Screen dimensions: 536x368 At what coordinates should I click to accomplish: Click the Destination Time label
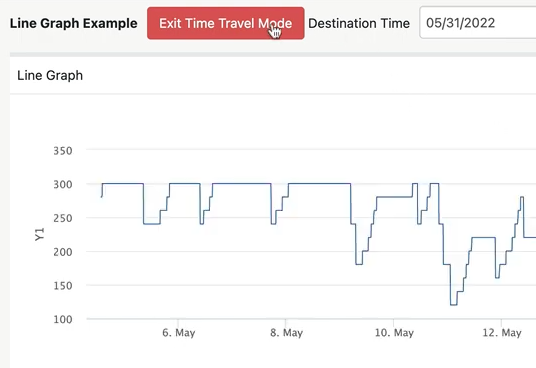(x=359, y=23)
